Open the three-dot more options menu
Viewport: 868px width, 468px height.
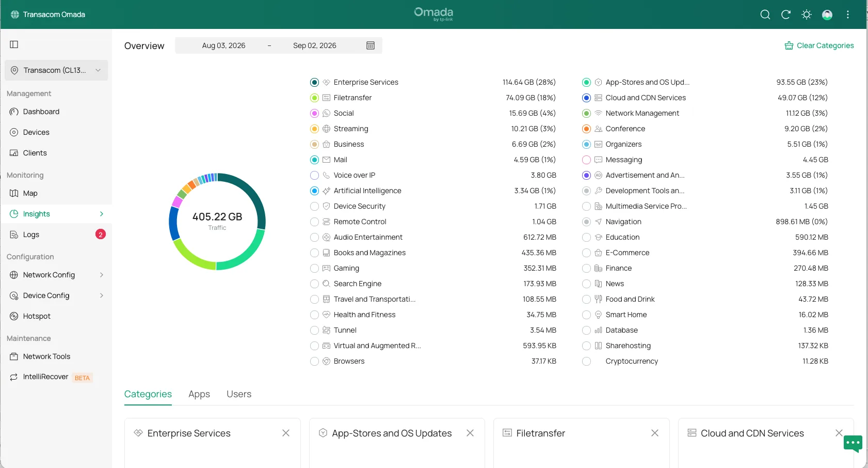tap(848, 14)
